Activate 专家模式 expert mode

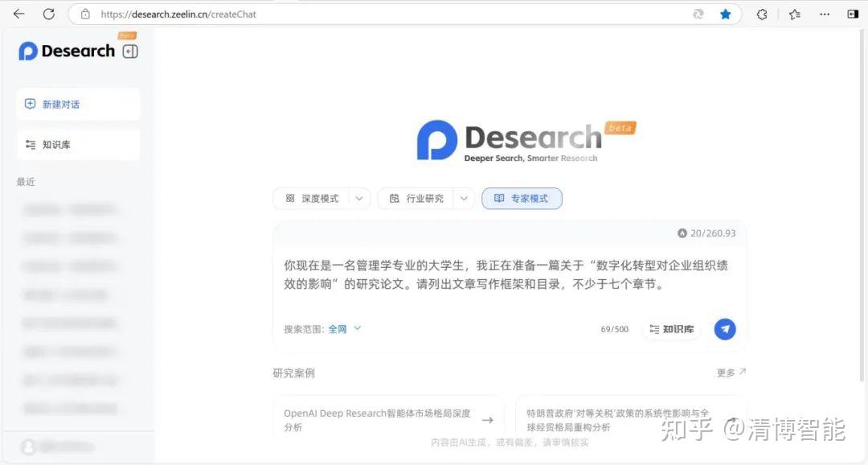click(x=522, y=198)
